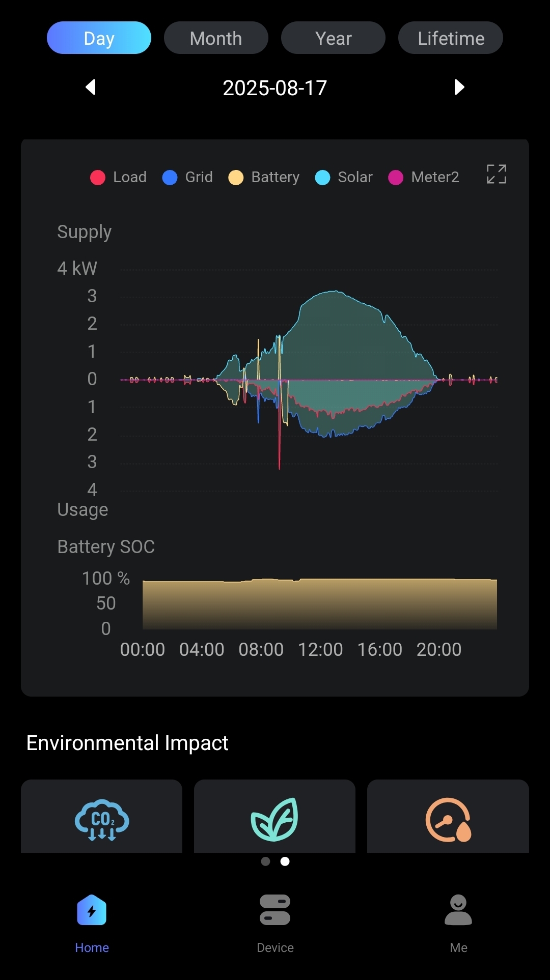Select the Lifetime view tab

click(x=451, y=38)
